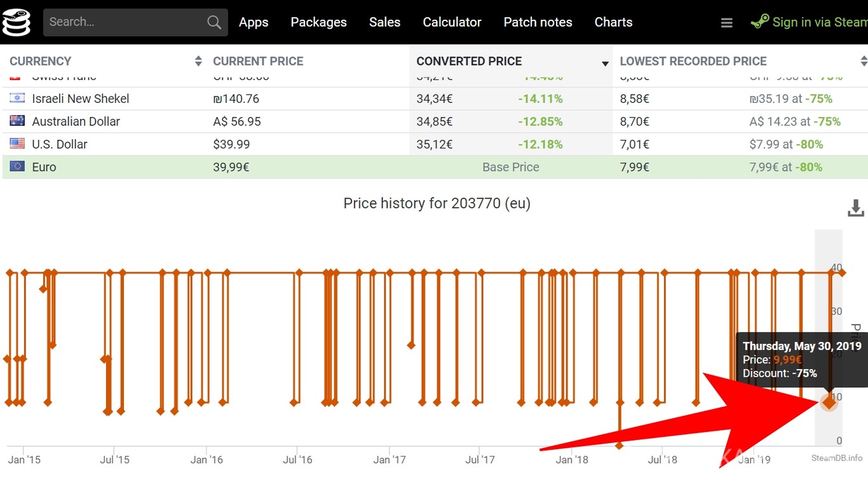Open the Calculator page
This screenshot has width=868, height=488.
(x=452, y=22)
